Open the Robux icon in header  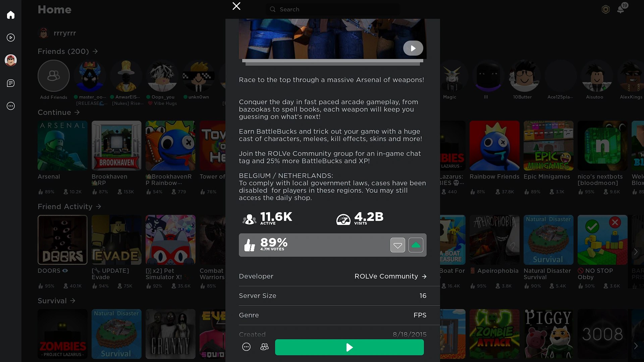[605, 9]
